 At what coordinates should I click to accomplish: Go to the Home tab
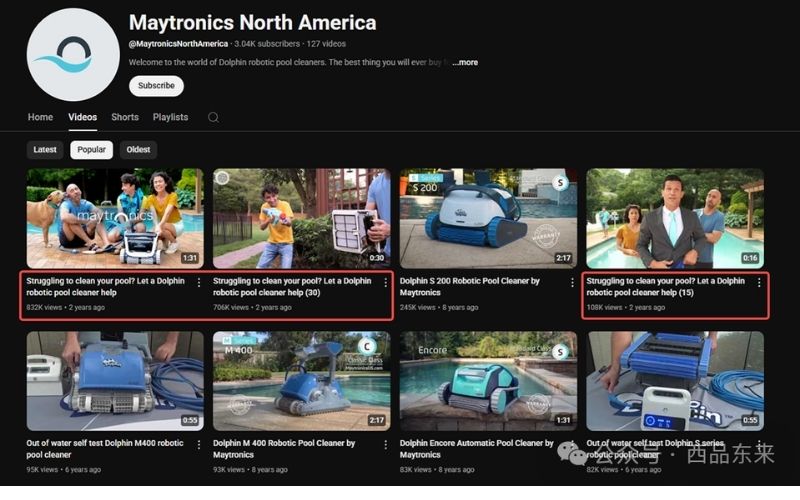(x=40, y=117)
